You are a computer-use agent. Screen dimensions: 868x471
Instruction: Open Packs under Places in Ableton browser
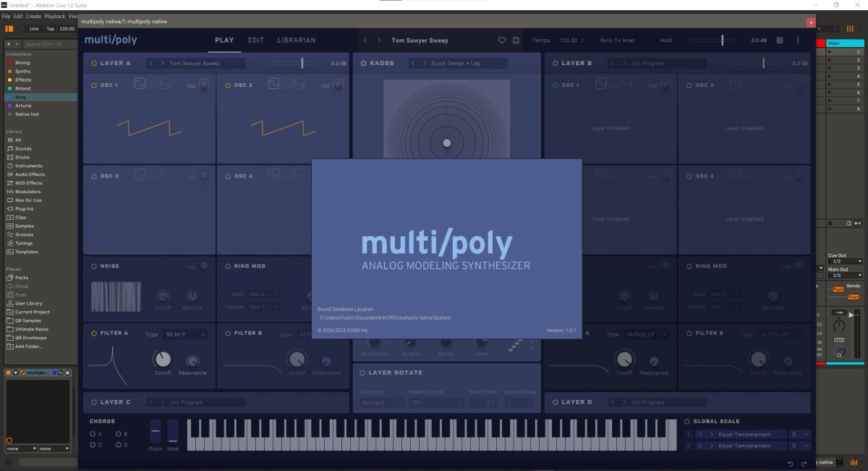coord(21,278)
